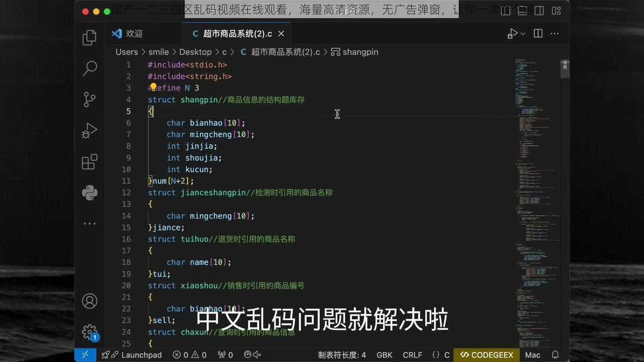Viewport: 644px width, 362px height.
Task: Click }sell; on line 23
Action: point(161,320)
